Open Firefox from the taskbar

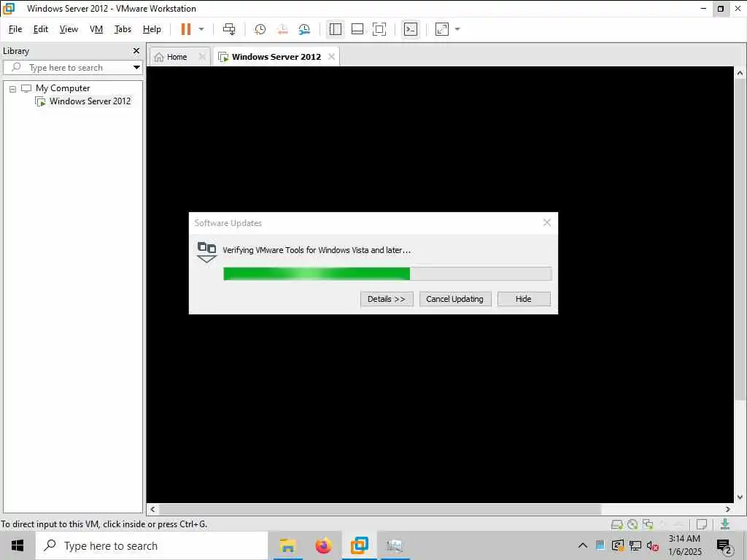[x=323, y=545]
